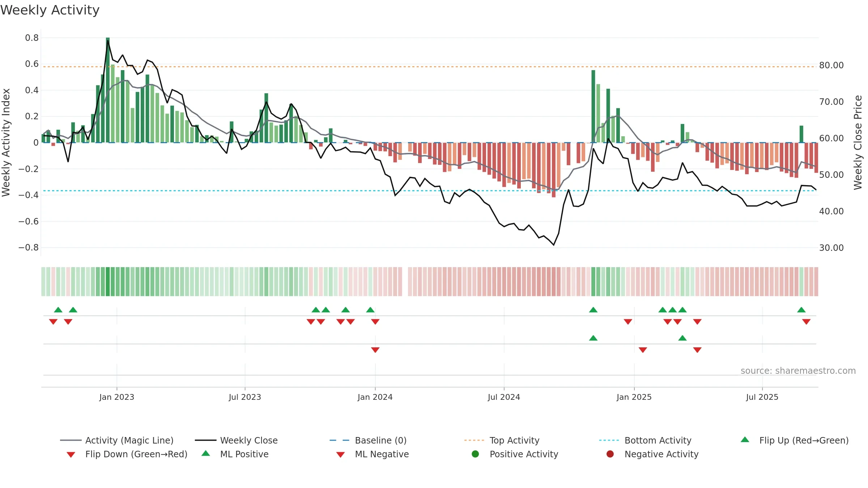Click the 80.00 price axis label
This screenshot has width=868, height=488.
pos(831,65)
